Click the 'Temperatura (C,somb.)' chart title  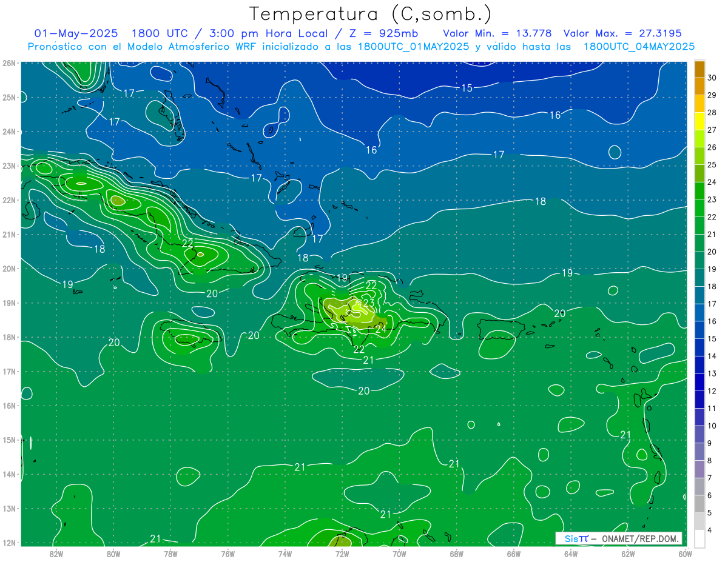pyautogui.click(x=371, y=14)
